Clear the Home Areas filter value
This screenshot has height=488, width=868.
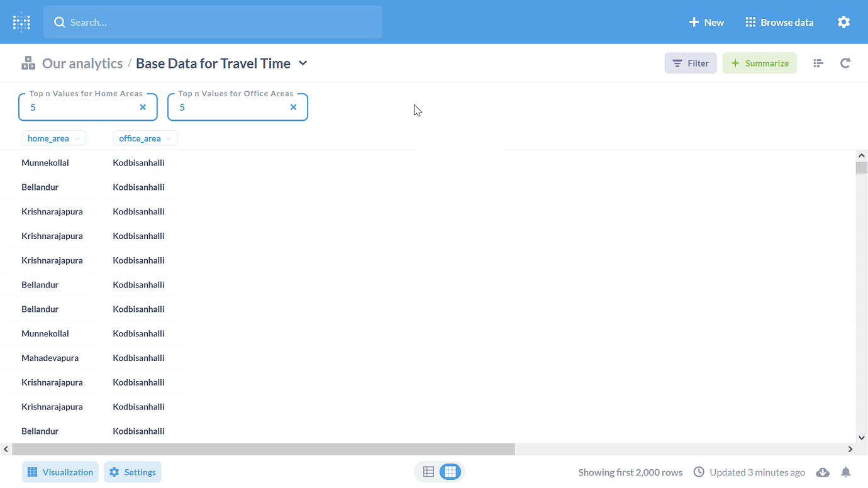point(143,108)
